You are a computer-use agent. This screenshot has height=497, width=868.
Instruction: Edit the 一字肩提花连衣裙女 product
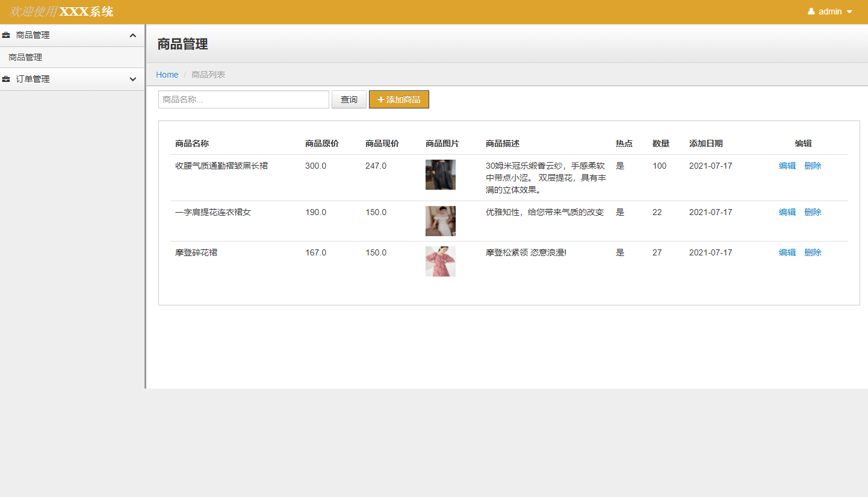787,212
